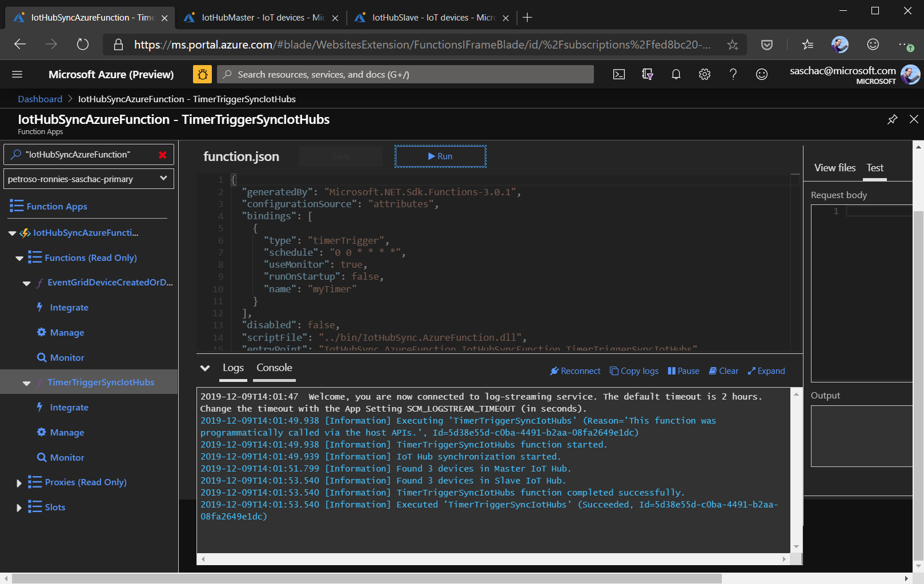The width and height of the screenshot is (924, 584).
Task: Open Integrate under TimerTriggerSyncIotHubs
Action: pos(69,408)
